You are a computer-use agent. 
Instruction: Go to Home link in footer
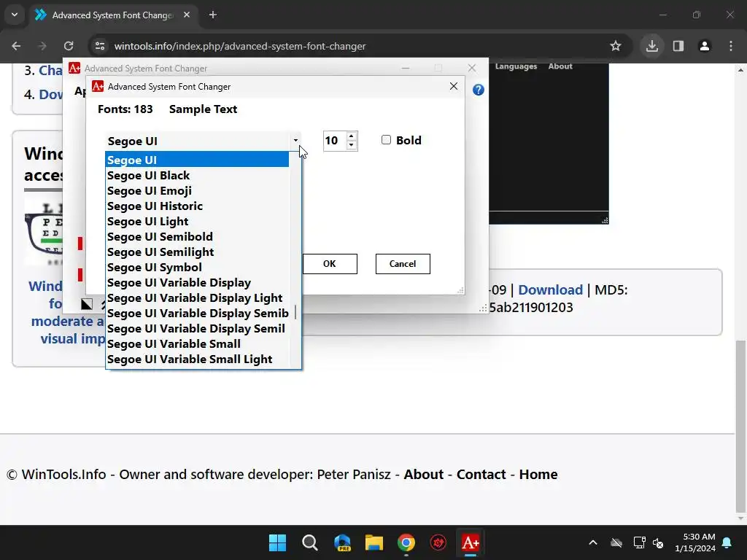tap(538, 474)
